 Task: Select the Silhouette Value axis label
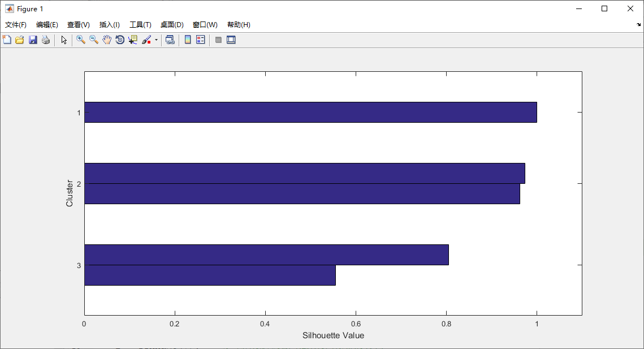pyautogui.click(x=333, y=335)
